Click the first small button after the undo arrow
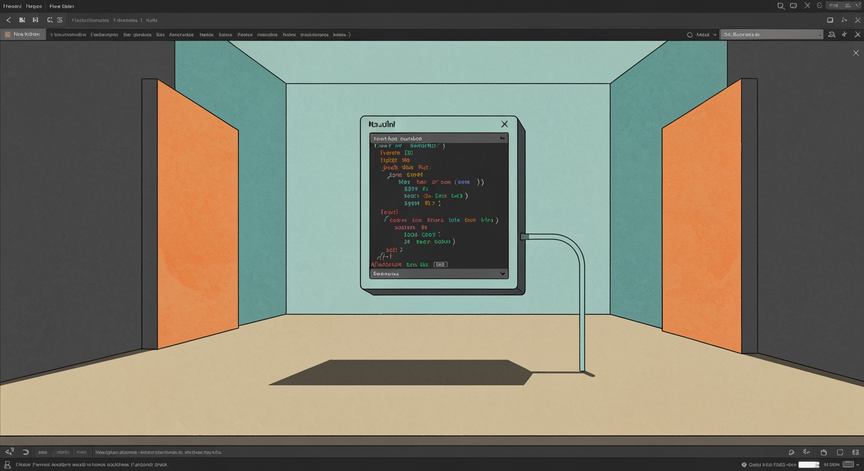Viewport: 864px width, 471px height. (x=42, y=452)
